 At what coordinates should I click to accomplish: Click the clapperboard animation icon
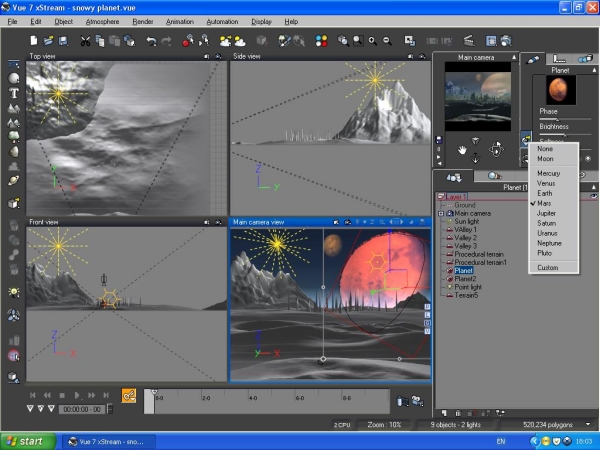[x=469, y=41]
